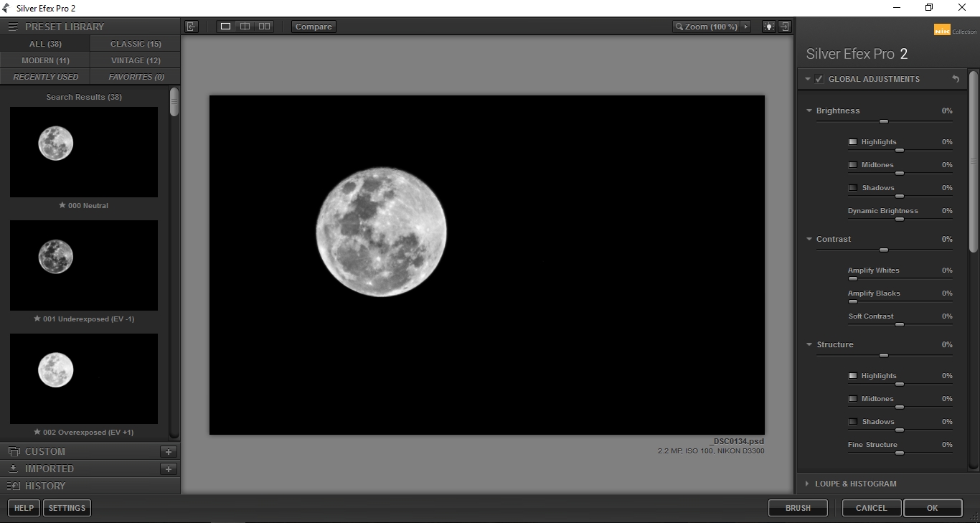Toggle the Shadows checkbox under Structure
The image size is (980, 523).
(x=854, y=421)
